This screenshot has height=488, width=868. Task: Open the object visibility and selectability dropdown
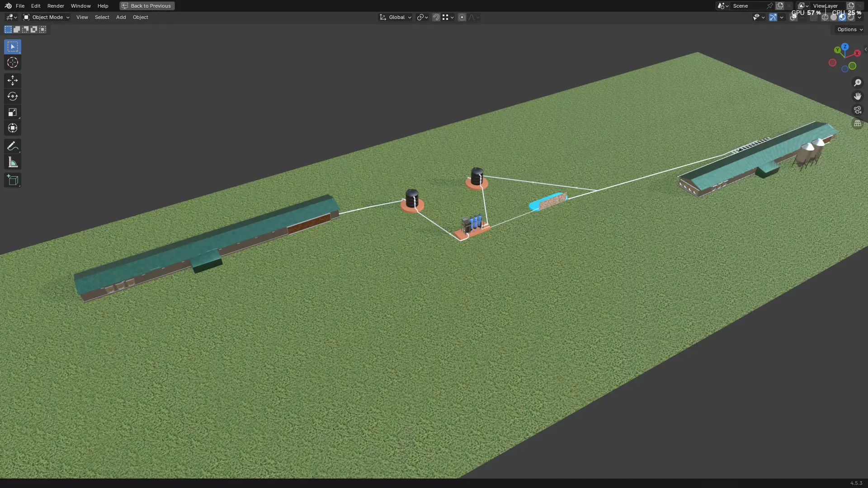pyautogui.click(x=759, y=17)
